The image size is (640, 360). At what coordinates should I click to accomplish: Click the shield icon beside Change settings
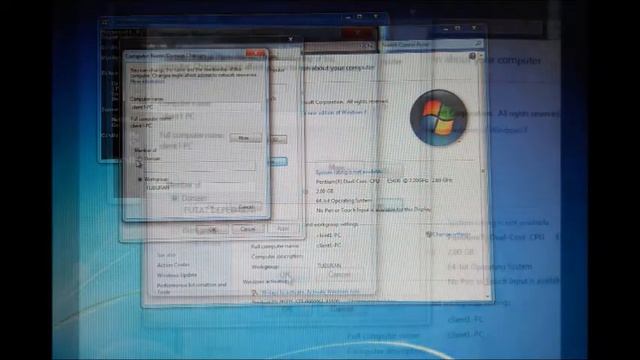[429, 235]
